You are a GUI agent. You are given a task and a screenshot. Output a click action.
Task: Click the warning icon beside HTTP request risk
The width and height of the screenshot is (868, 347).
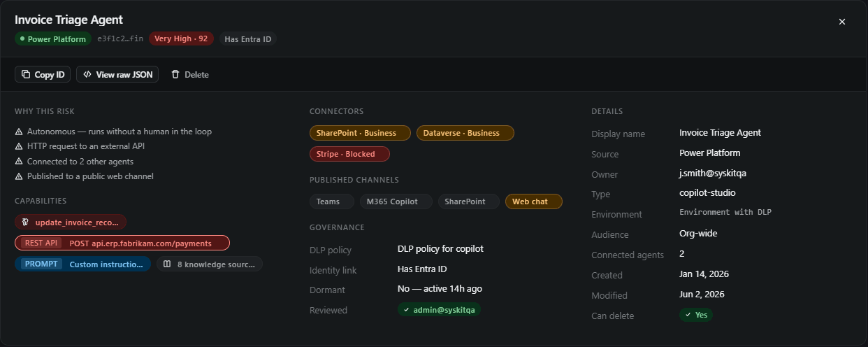(x=19, y=146)
